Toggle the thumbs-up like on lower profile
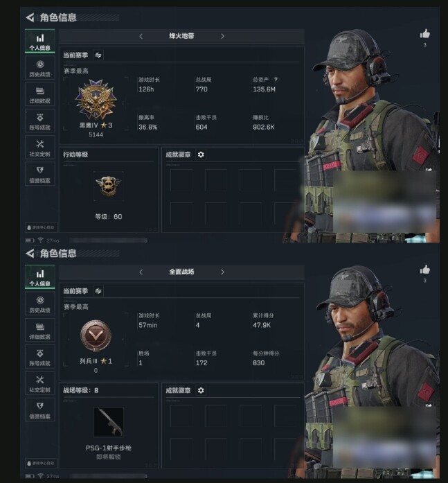 click(425, 270)
